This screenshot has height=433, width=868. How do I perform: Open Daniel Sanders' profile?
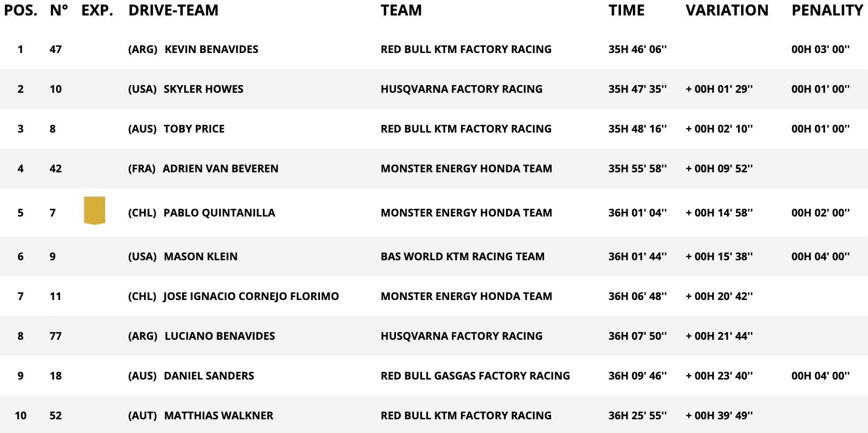click(x=209, y=376)
